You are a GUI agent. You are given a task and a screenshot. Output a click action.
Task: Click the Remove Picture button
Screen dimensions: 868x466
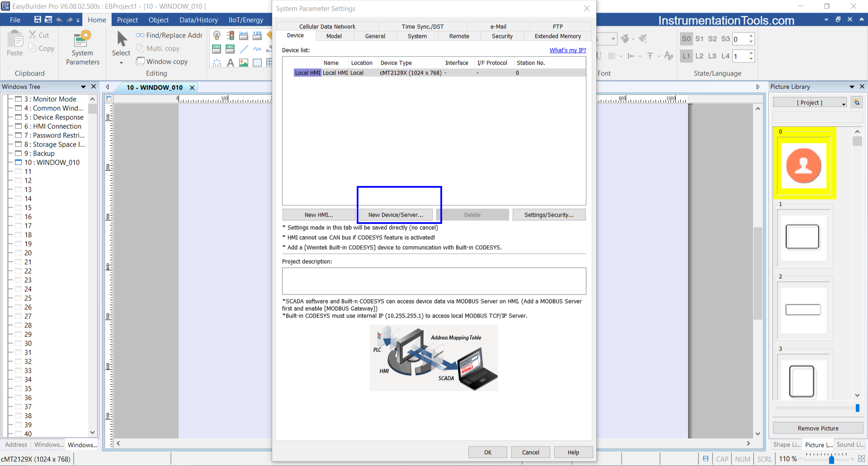818,428
